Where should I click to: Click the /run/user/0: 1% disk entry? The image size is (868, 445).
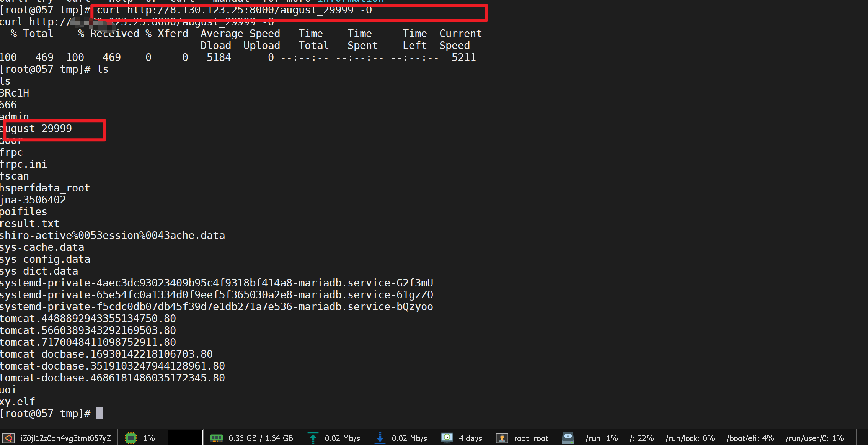pyautogui.click(x=814, y=438)
